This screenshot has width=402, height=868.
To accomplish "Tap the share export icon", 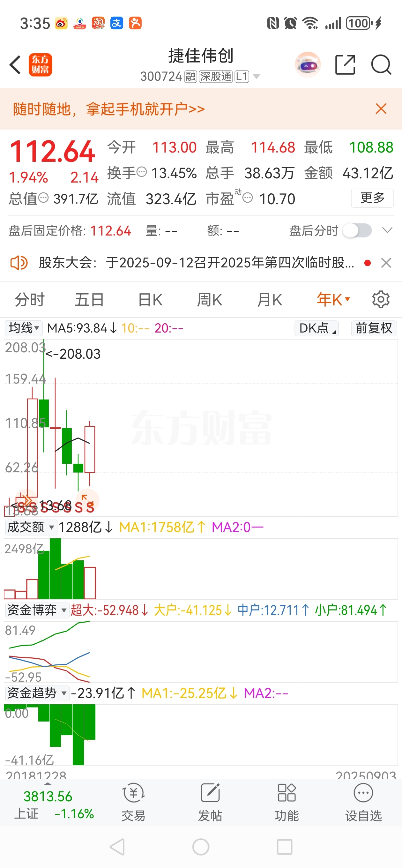I will pyautogui.click(x=345, y=64).
